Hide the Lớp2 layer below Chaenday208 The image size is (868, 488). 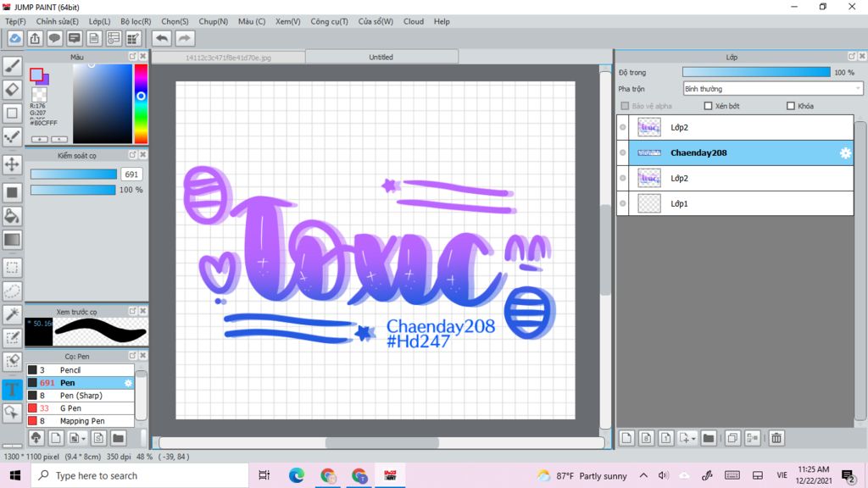click(x=623, y=178)
